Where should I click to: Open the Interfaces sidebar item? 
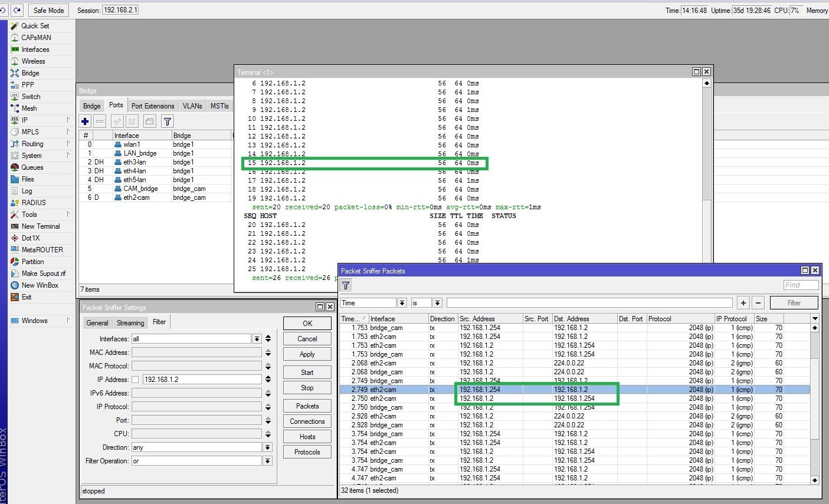[35, 50]
